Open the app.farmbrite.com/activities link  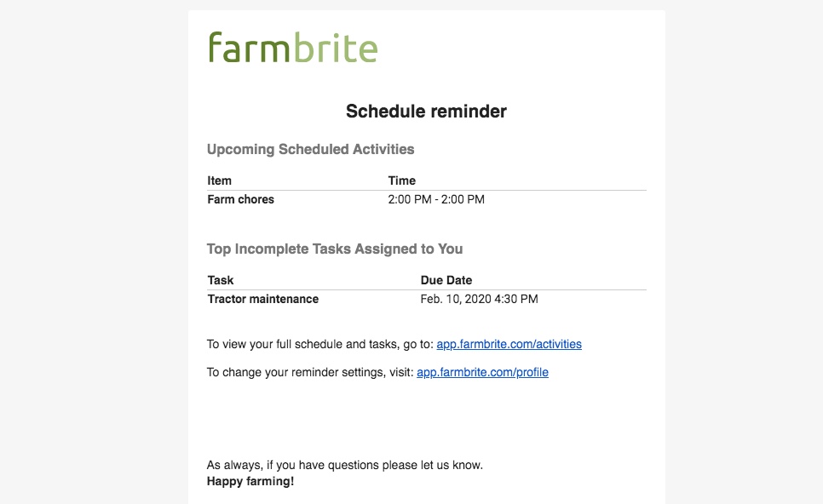(509, 345)
